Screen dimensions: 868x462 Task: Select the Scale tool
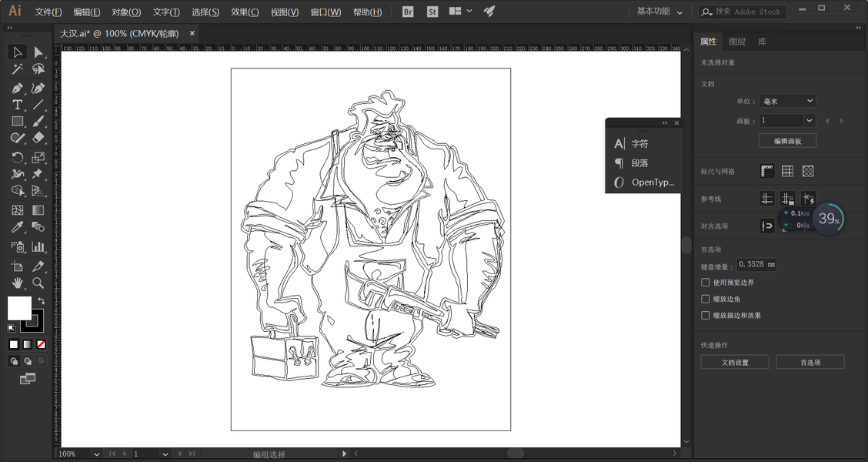point(38,157)
